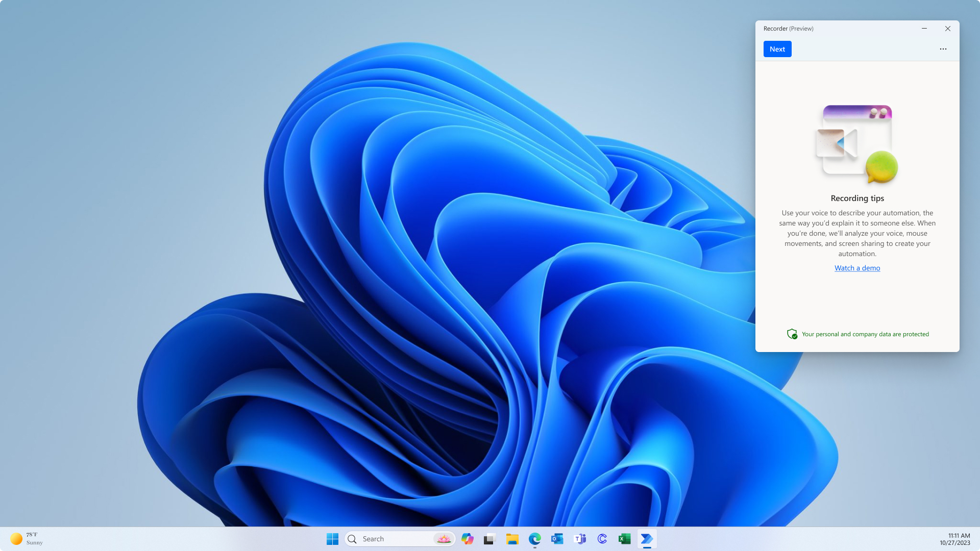The width and height of the screenshot is (980, 551).
Task: Click the three-dot overflow menu in Recorder
Action: 943,48
